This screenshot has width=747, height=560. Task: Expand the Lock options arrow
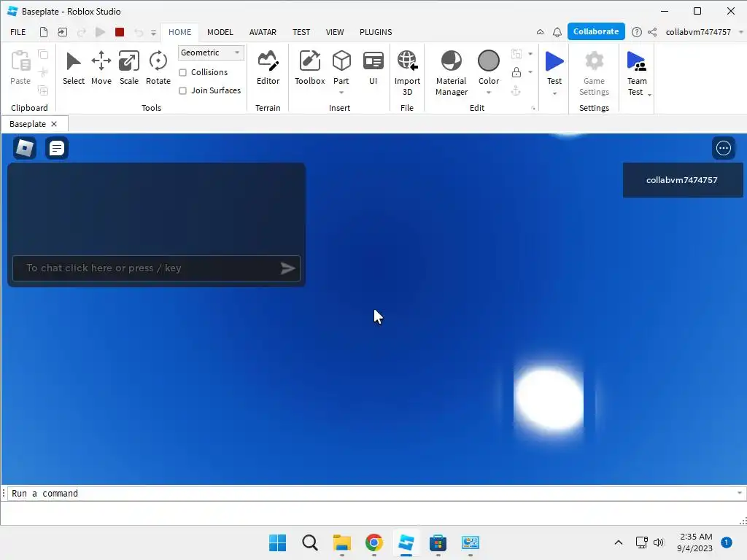(x=530, y=72)
